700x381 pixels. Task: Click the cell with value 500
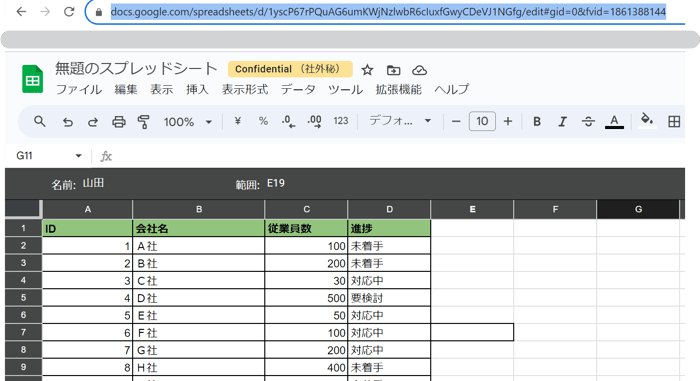(x=306, y=298)
